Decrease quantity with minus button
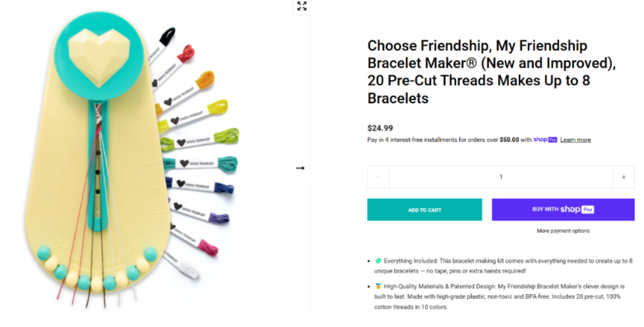Screen dimensions: 644x327 (378, 177)
